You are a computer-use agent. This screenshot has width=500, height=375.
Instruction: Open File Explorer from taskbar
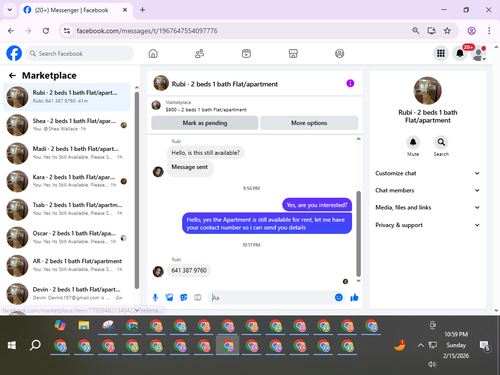84,325
